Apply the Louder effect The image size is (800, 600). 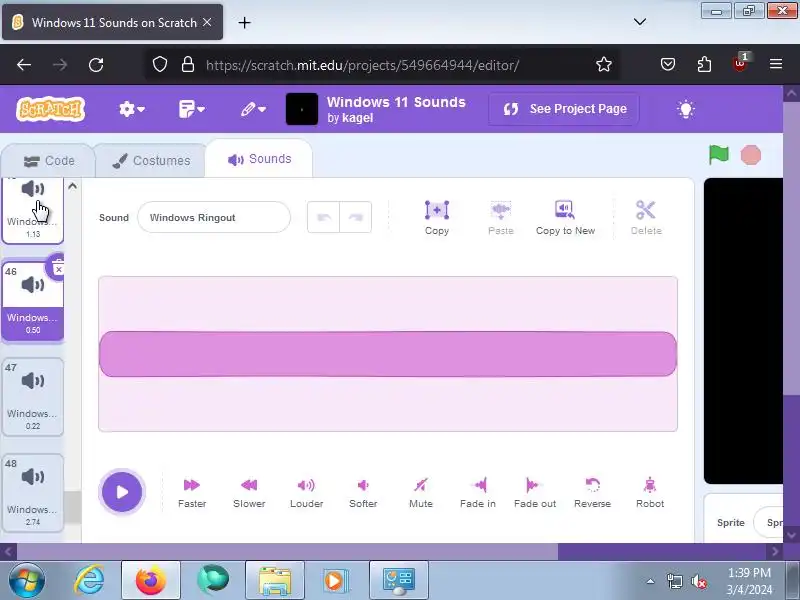[x=306, y=493]
